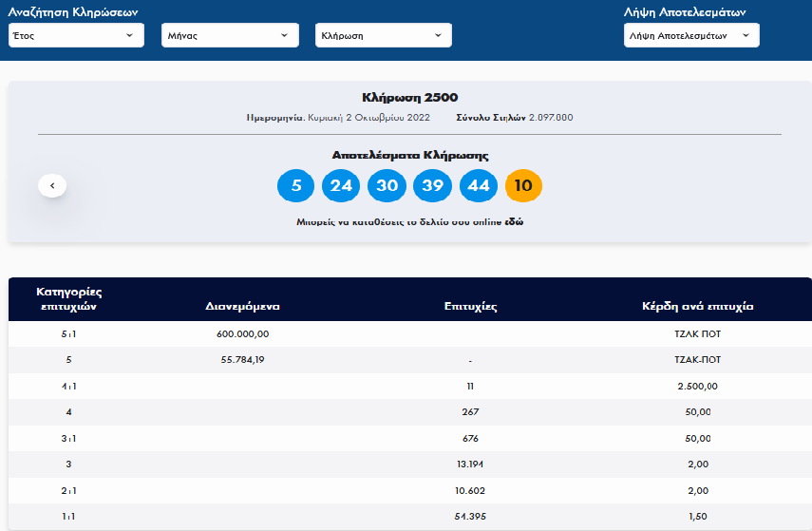Open the Λήψη Αποτελεσμάτων download dropdown
The image size is (812, 531).
tap(690, 35)
